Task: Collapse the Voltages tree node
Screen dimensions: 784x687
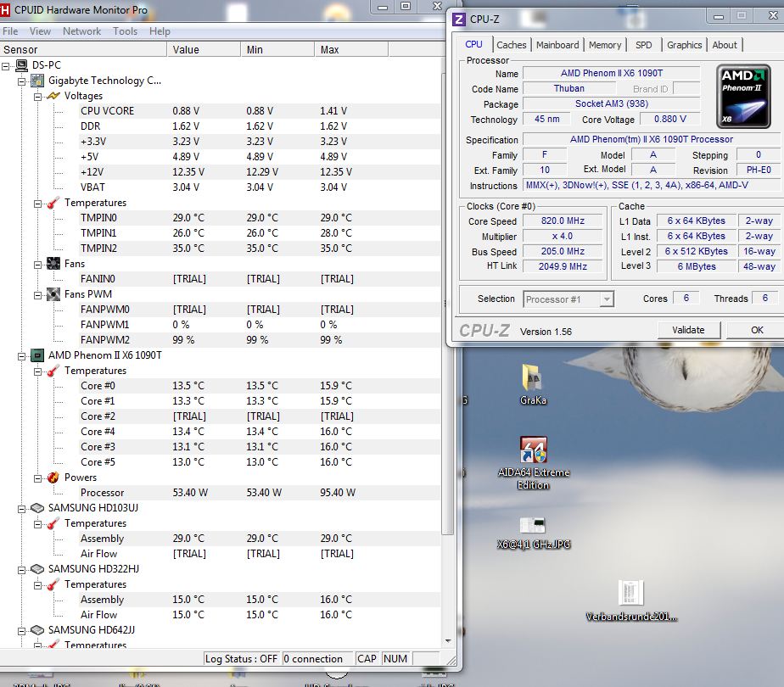Action: pyautogui.click(x=37, y=97)
